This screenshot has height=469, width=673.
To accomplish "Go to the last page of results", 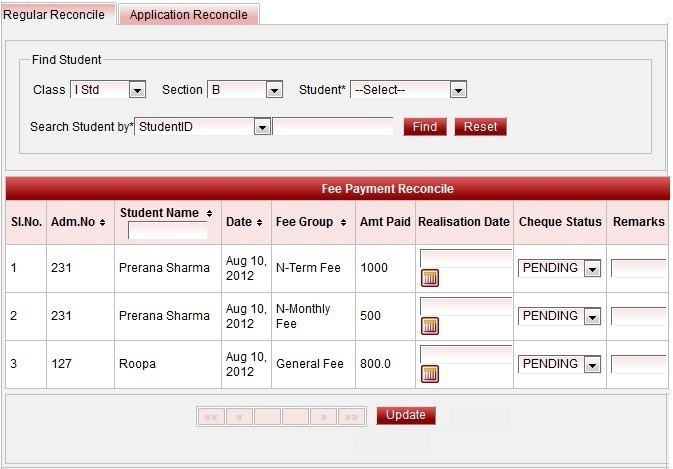I will (x=351, y=416).
